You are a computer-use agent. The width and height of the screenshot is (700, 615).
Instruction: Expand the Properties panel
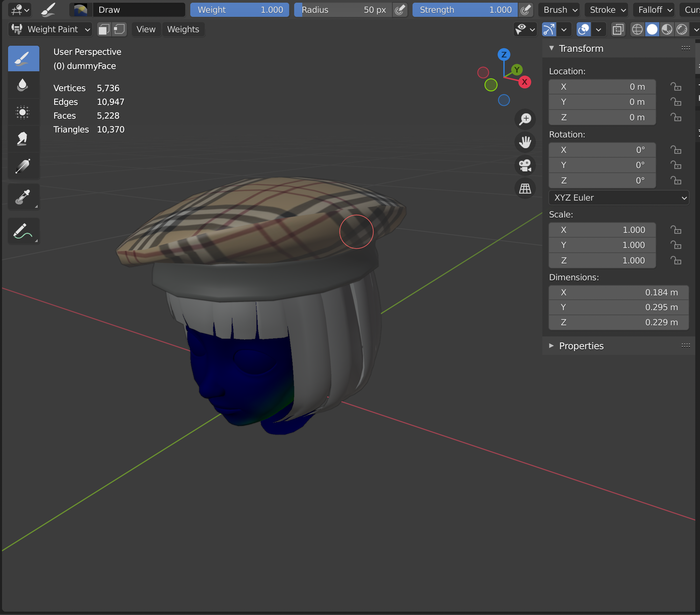(x=551, y=346)
